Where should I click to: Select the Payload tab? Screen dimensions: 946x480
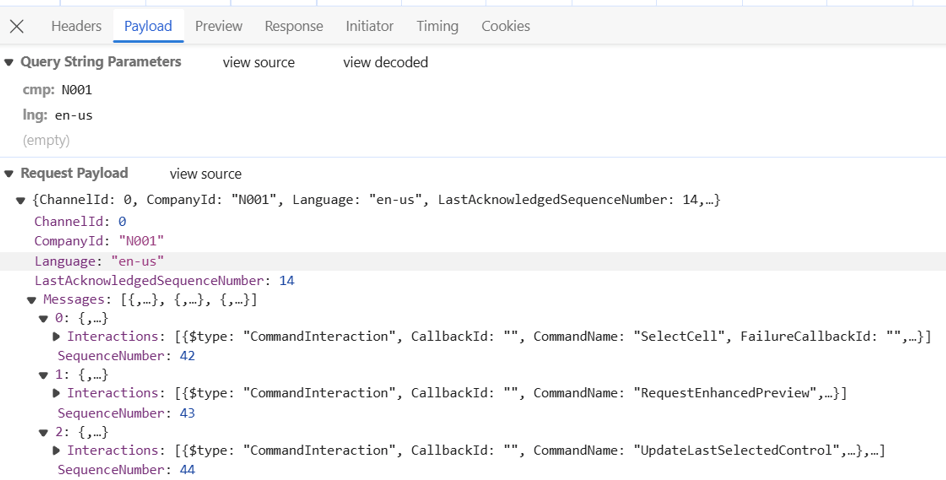pyautogui.click(x=148, y=26)
